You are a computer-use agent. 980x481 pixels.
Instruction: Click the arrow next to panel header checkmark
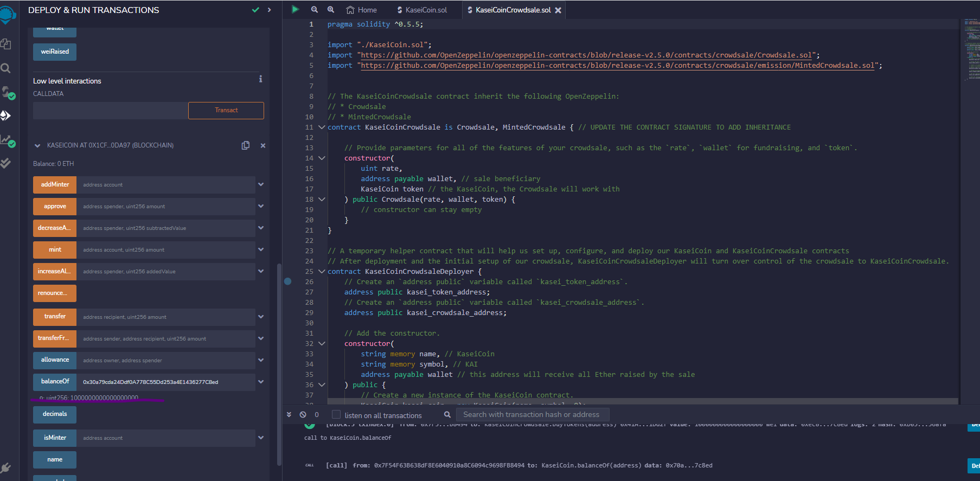[269, 10]
